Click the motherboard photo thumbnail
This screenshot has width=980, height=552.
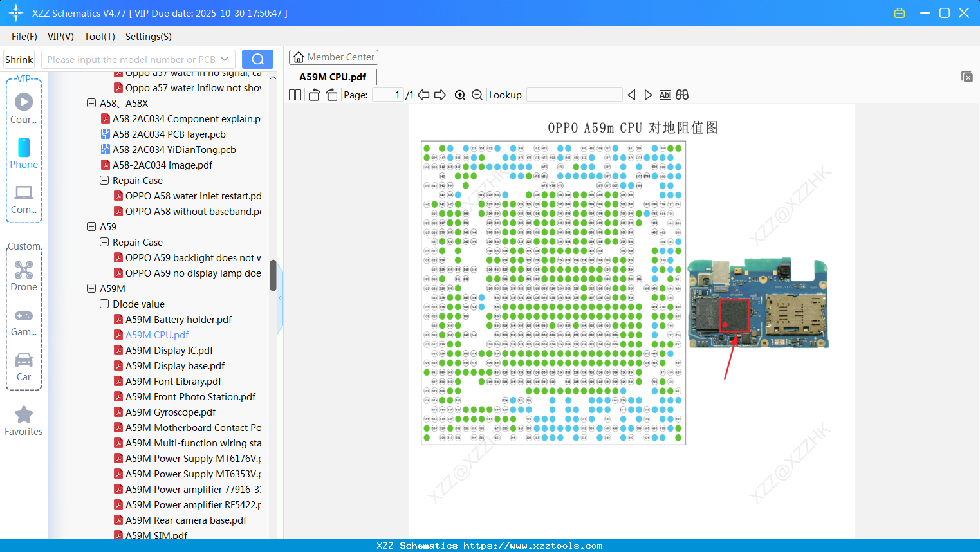coord(758,303)
